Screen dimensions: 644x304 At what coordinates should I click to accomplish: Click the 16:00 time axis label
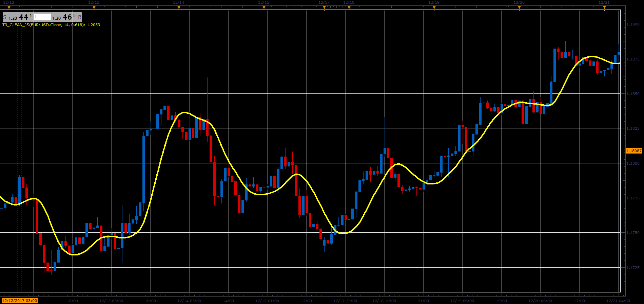[x=151, y=301]
